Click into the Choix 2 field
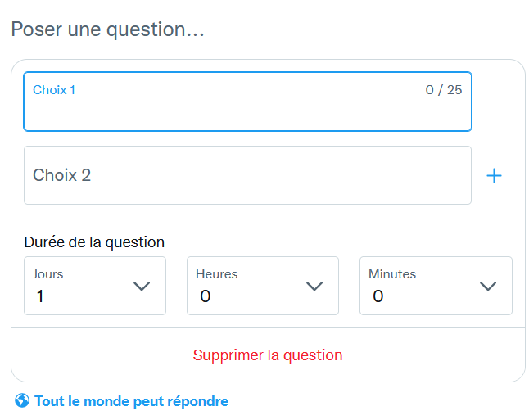This screenshot has height=420, width=529. pyautogui.click(x=247, y=175)
